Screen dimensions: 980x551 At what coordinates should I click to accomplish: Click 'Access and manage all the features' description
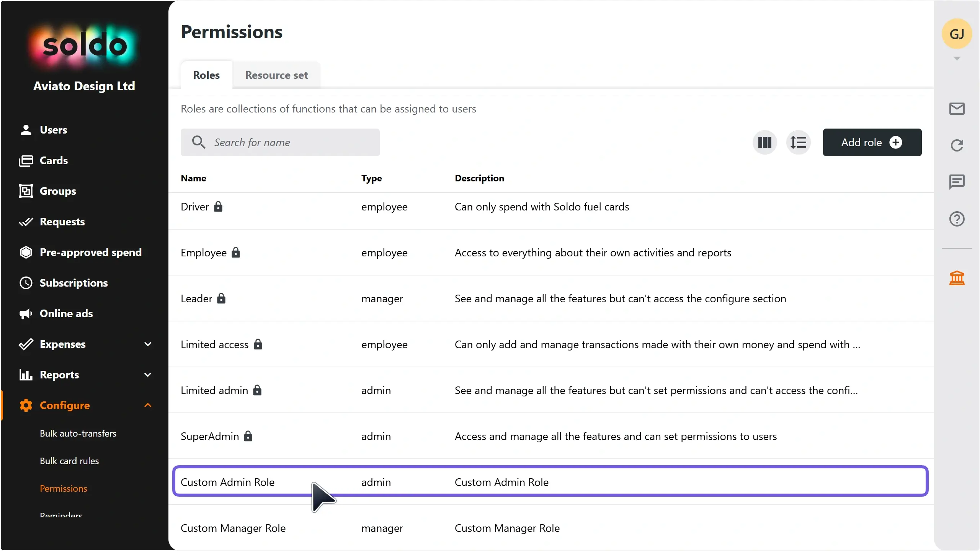tap(616, 436)
